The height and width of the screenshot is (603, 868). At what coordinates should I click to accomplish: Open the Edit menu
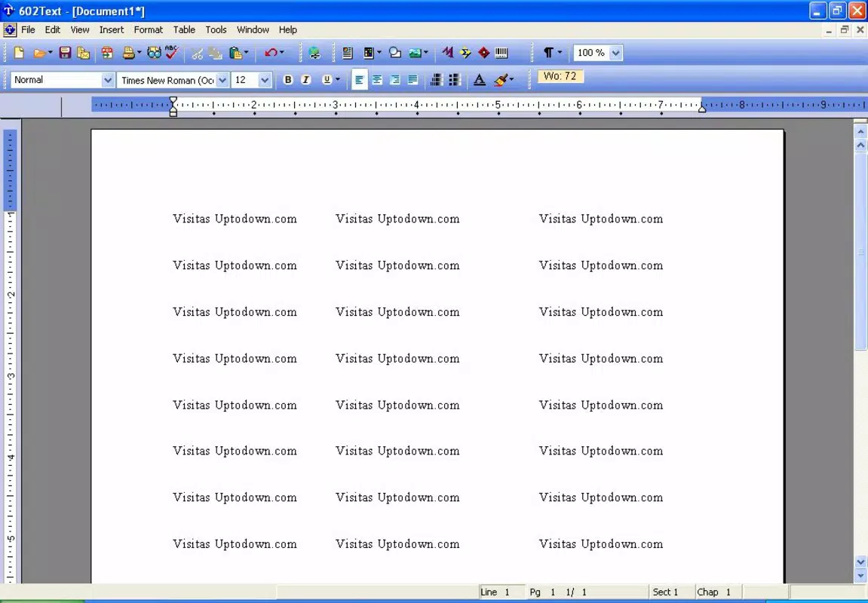(x=53, y=30)
